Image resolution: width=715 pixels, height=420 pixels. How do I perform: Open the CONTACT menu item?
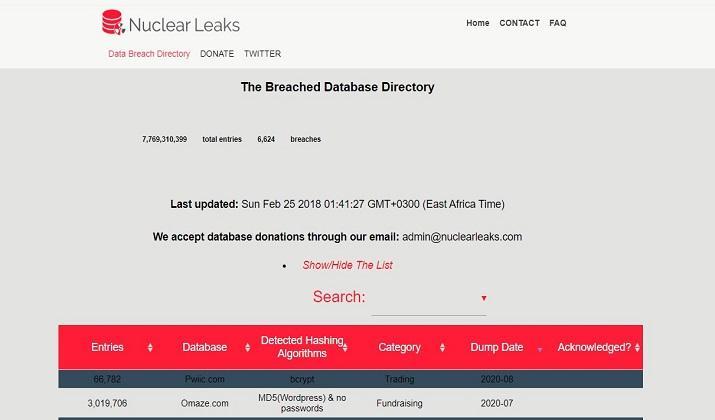click(519, 23)
